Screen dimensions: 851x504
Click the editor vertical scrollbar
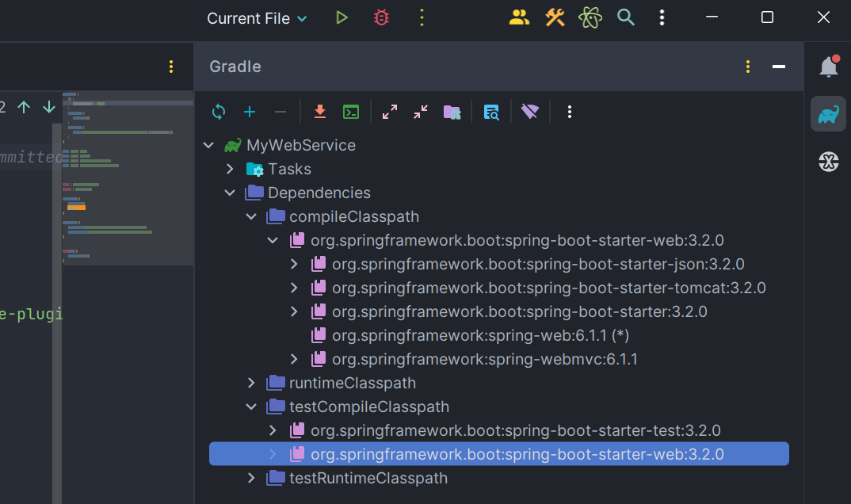[x=57, y=314]
